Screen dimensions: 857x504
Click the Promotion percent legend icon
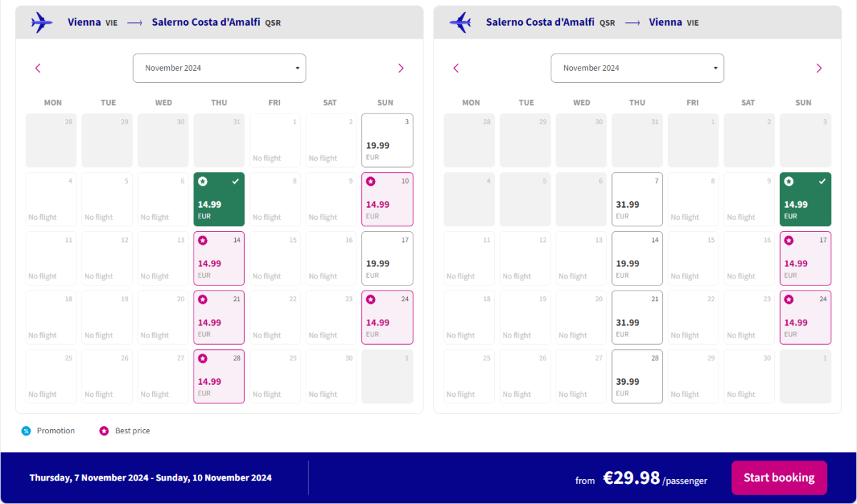[26, 430]
